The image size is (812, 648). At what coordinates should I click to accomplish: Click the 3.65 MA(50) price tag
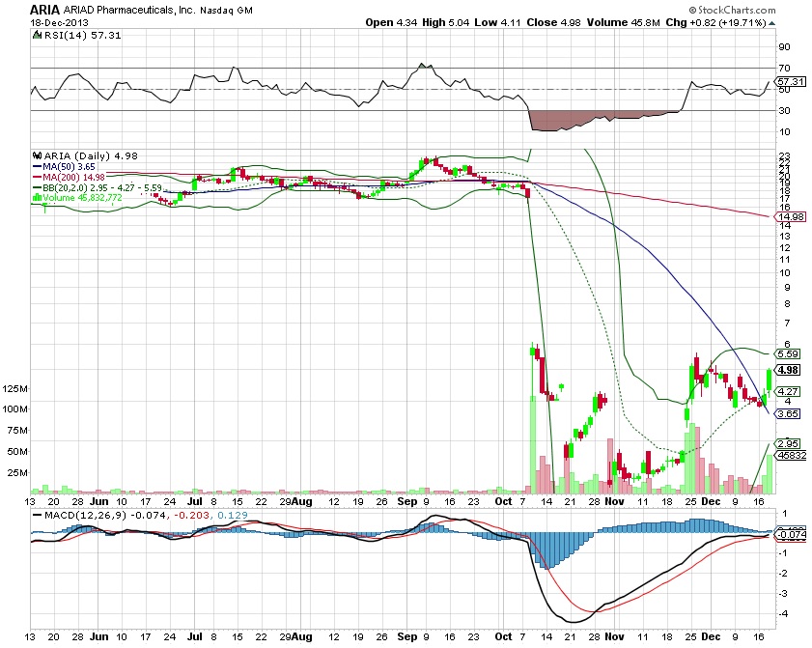pyautogui.click(x=788, y=413)
